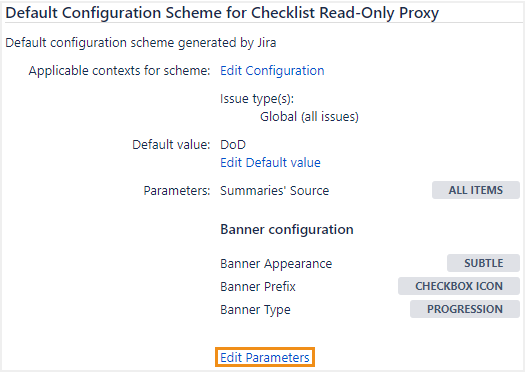525x372 pixels.
Task: Select the SUBTLE appearance badge
Action: [483, 263]
